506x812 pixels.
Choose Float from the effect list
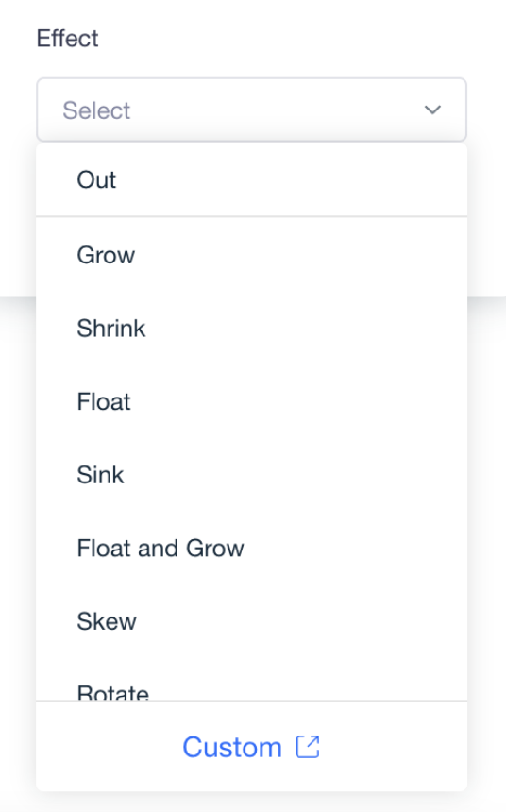[252, 402]
